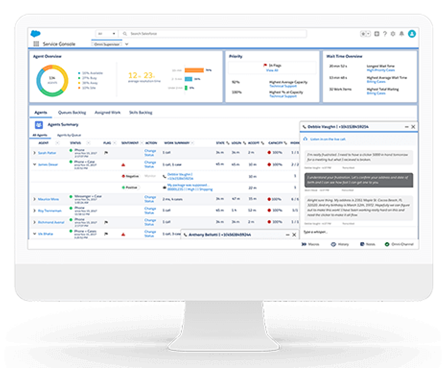Open Sarah's agent name link
The image size is (443, 376).
[47, 153]
